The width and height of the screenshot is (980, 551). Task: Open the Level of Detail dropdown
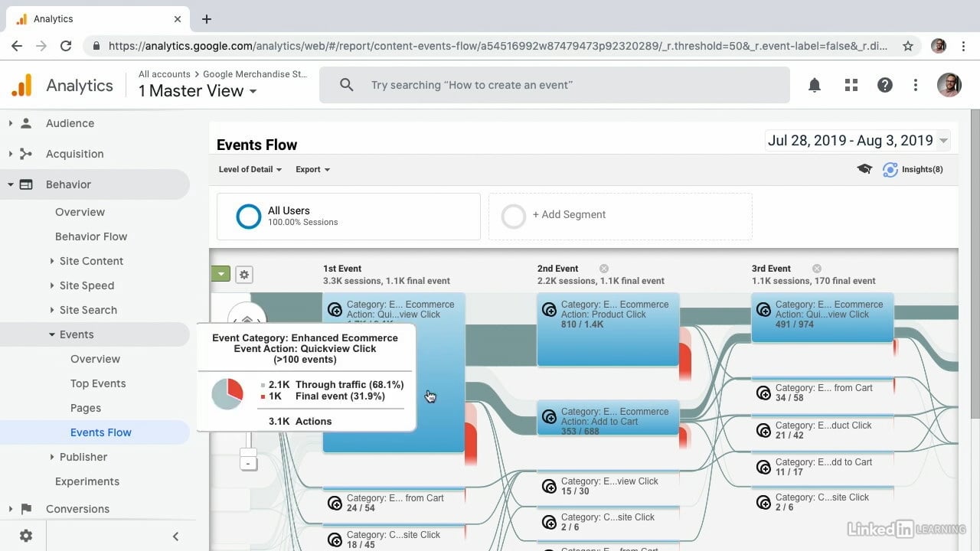(250, 169)
